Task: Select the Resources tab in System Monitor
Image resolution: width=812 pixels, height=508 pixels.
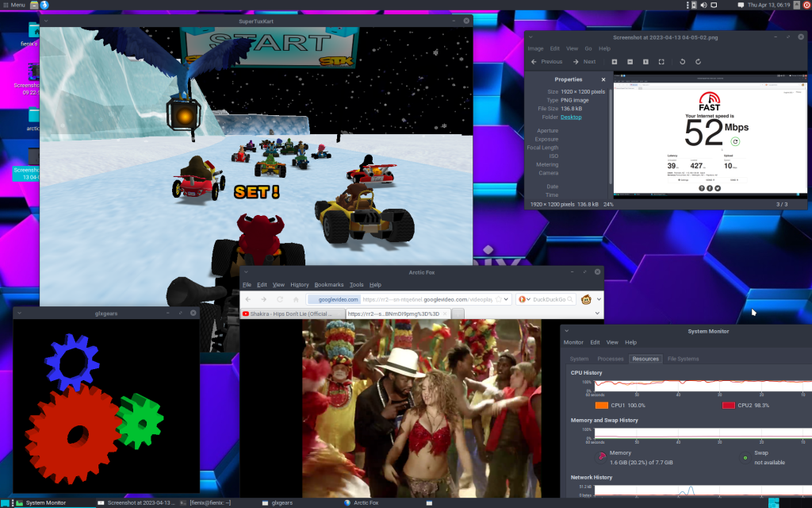Action: [x=645, y=359]
